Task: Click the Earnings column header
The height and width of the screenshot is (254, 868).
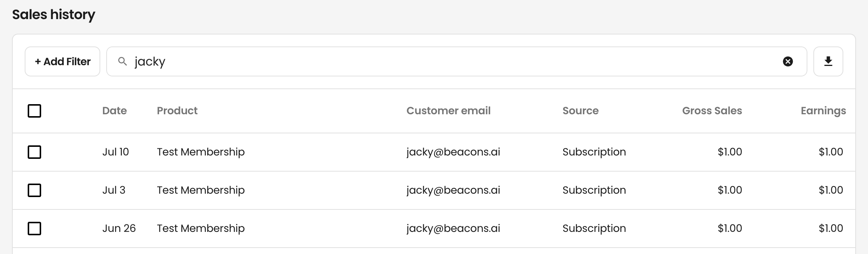Action: 823,111
